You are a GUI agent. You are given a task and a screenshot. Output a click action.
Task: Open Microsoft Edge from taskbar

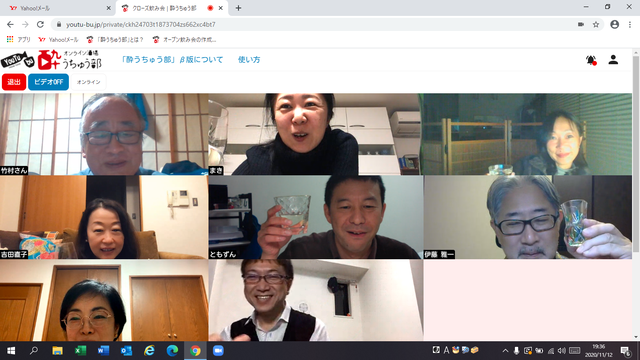(172, 351)
